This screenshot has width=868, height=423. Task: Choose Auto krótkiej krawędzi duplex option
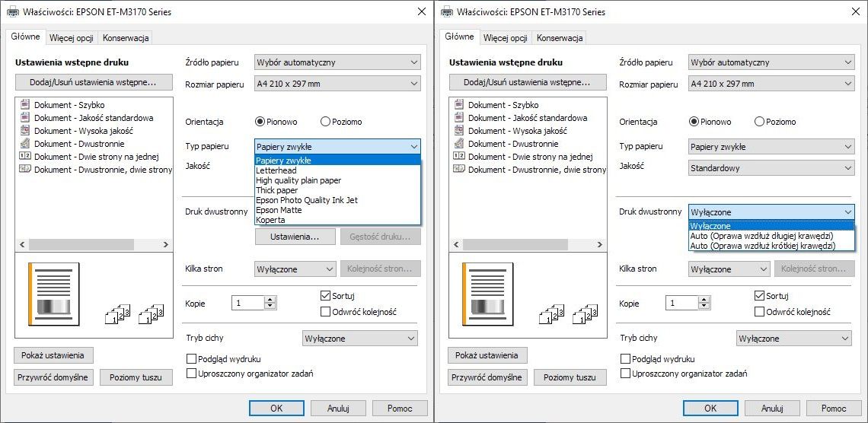tap(771, 246)
